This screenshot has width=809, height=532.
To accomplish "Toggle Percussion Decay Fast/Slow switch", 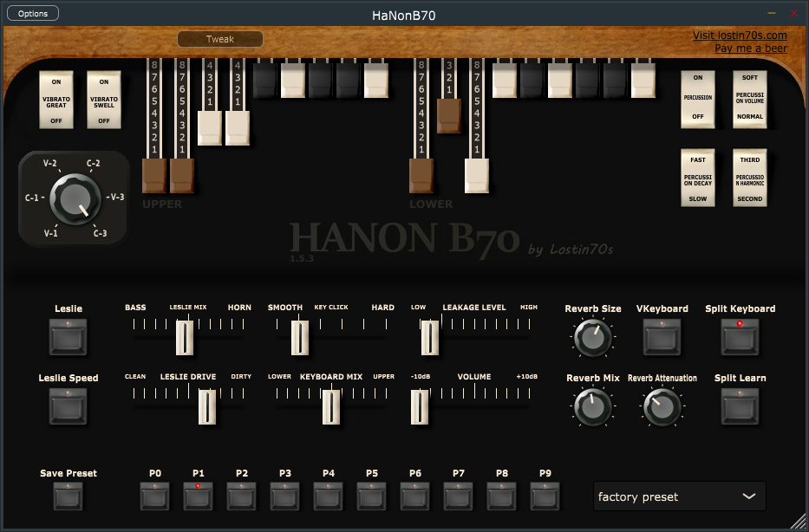I will [x=697, y=178].
